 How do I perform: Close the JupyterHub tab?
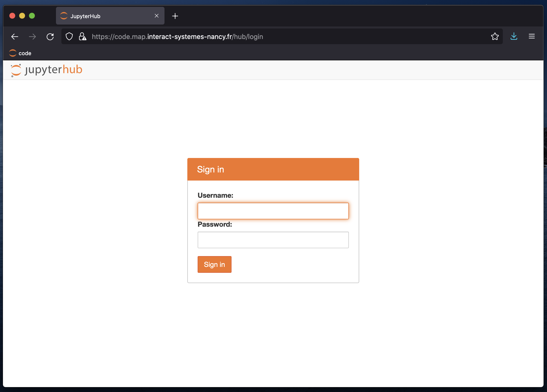pyautogui.click(x=157, y=16)
